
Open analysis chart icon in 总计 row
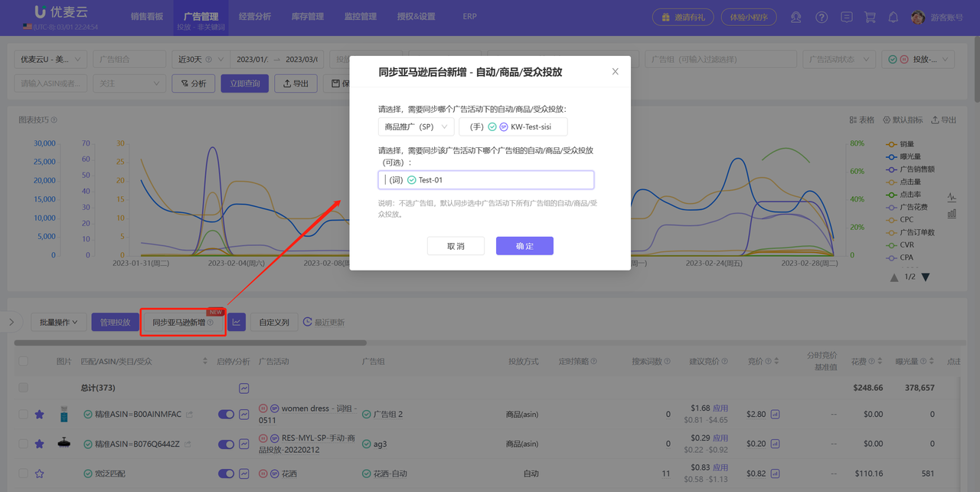pos(244,389)
